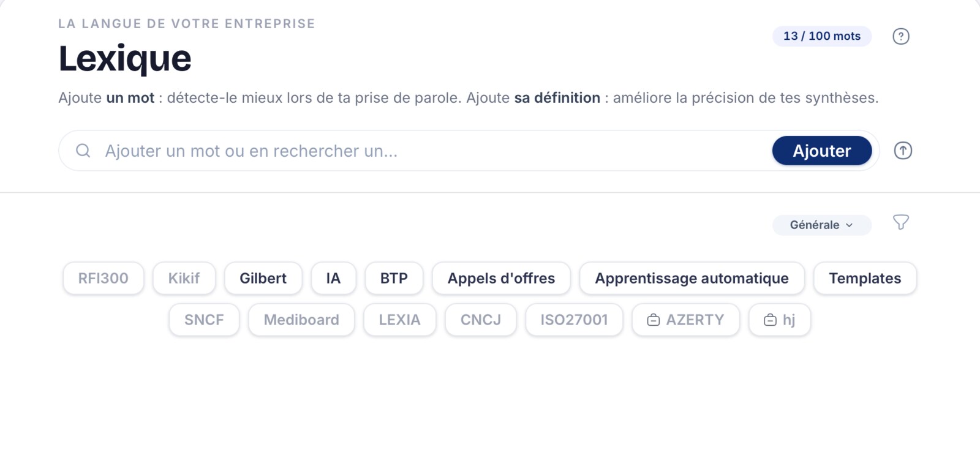Click the upload arrow circle icon

point(903,151)
